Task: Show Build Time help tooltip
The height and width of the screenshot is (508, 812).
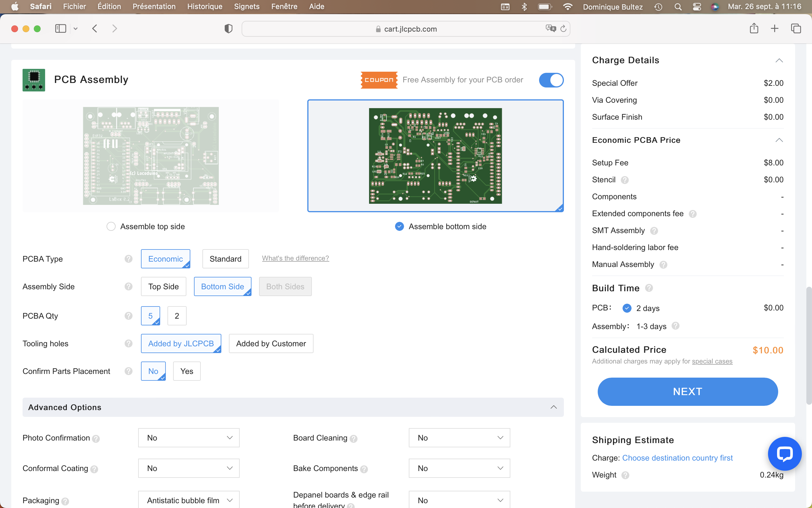Action: click(x=649, y=288)
